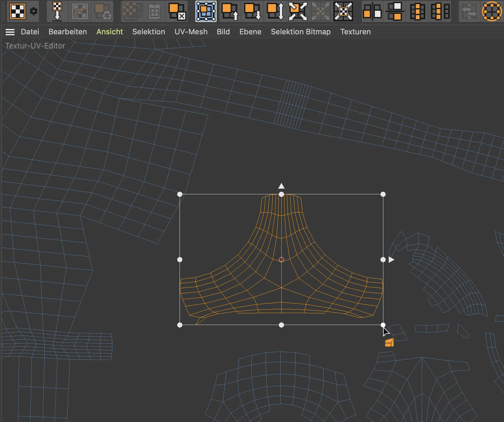This screenshot has width=504, height=422.
Task: Click the top-left transform box handle
Action: pyautogui.click(x=180, y=194)
